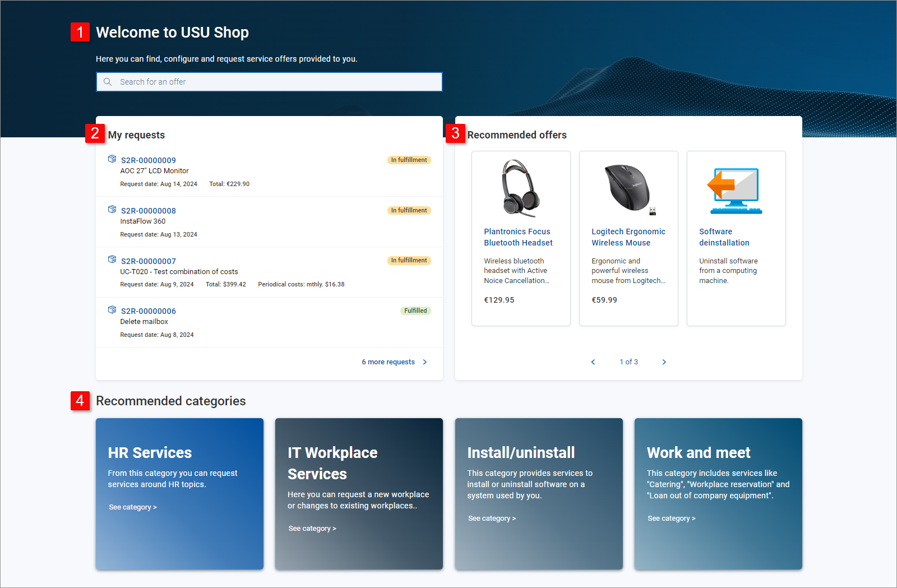The height and width of the screenshot is (588, 897).
Task: See category for Install/uninstall
Action: coord(492,518)
